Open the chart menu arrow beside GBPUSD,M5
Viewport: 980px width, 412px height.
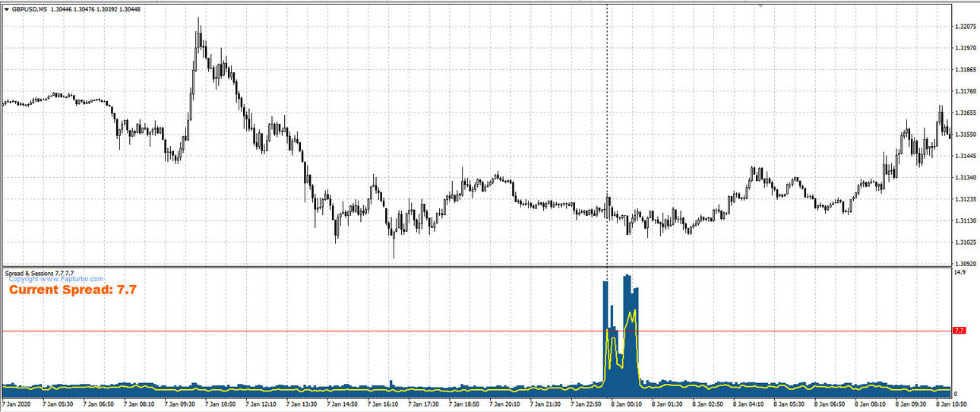point(6,9)
